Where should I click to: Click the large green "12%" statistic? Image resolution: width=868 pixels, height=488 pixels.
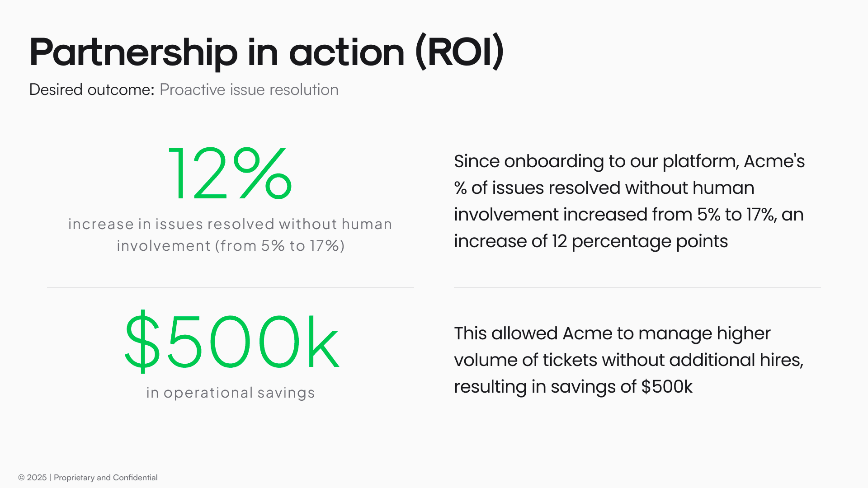pos(230,174)
